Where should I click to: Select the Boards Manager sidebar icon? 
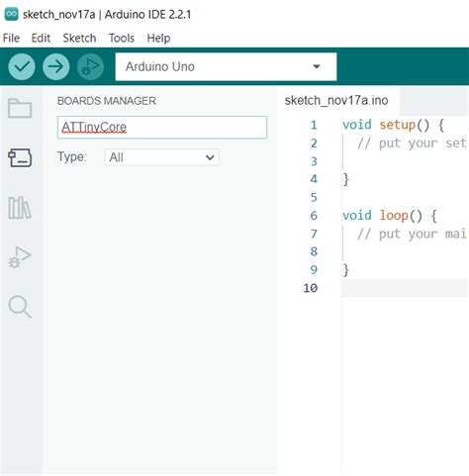[x=20, y=157]
